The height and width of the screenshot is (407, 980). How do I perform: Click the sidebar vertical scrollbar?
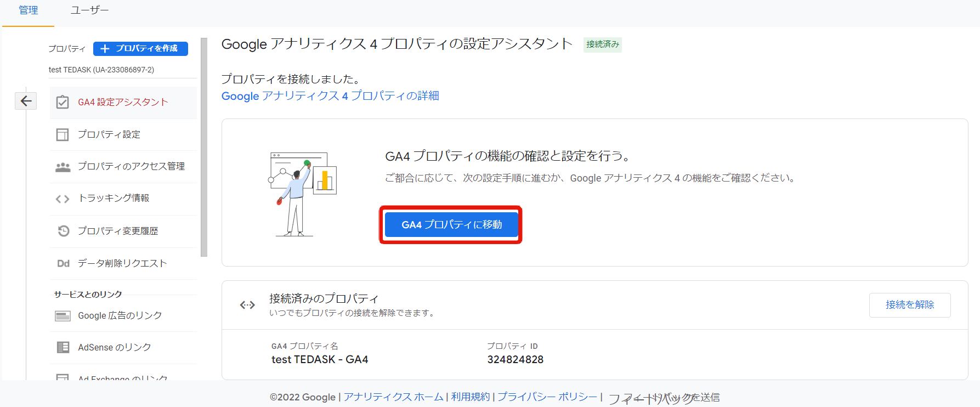pos(204,147)
